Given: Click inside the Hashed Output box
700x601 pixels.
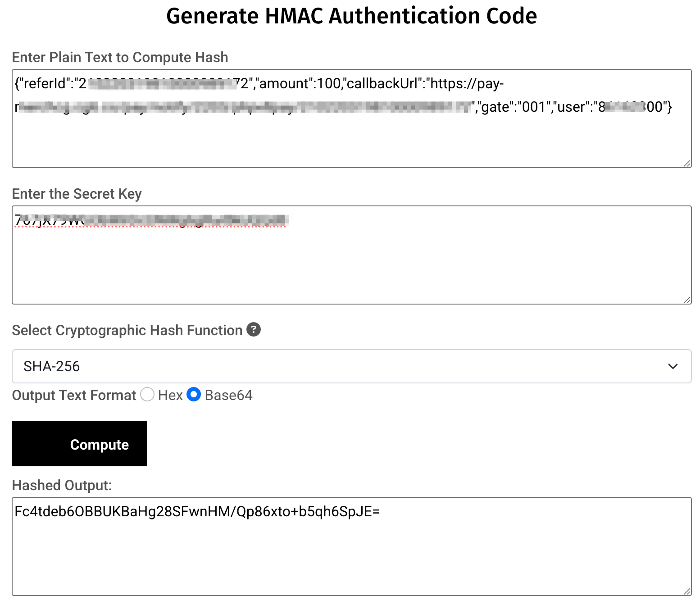Looking at the screenshot, I should point(351,554).
